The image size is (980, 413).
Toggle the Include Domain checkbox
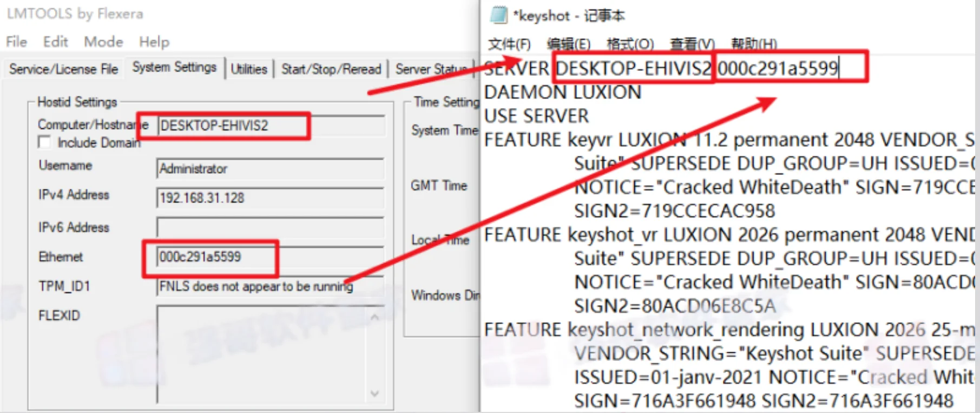point(44,142)
